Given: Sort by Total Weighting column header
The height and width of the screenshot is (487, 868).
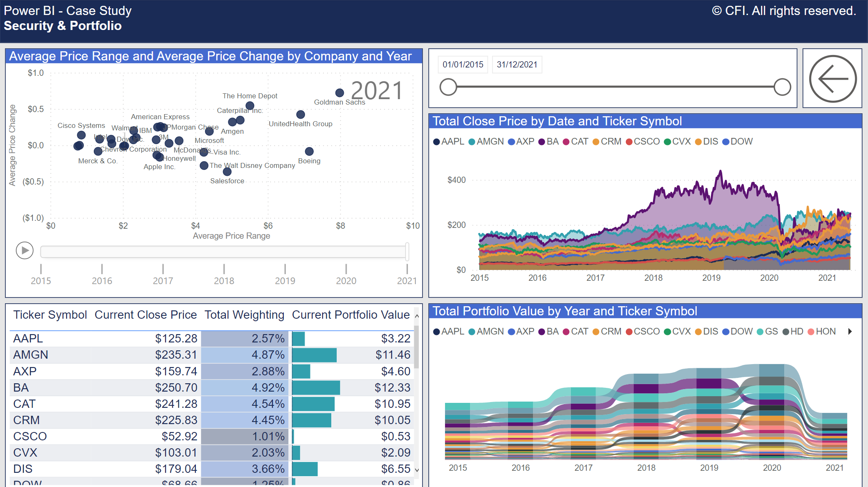Looking at the screenshot, I should [x=244, y=315].
